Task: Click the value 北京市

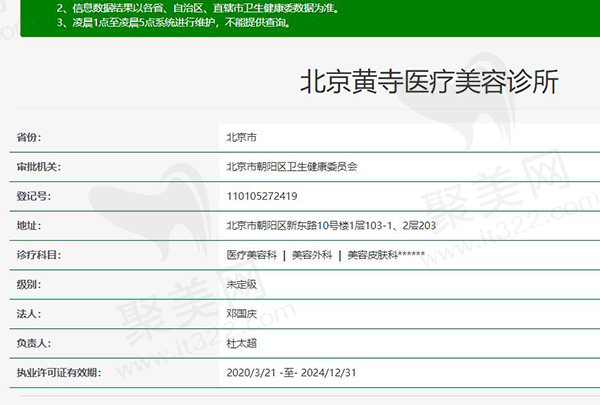Action: [x=241, y=137]
